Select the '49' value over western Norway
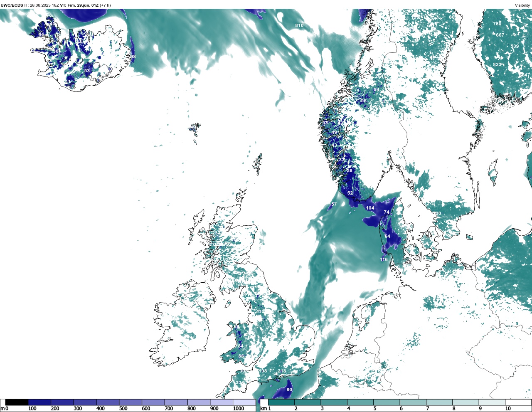 [335, 133]
